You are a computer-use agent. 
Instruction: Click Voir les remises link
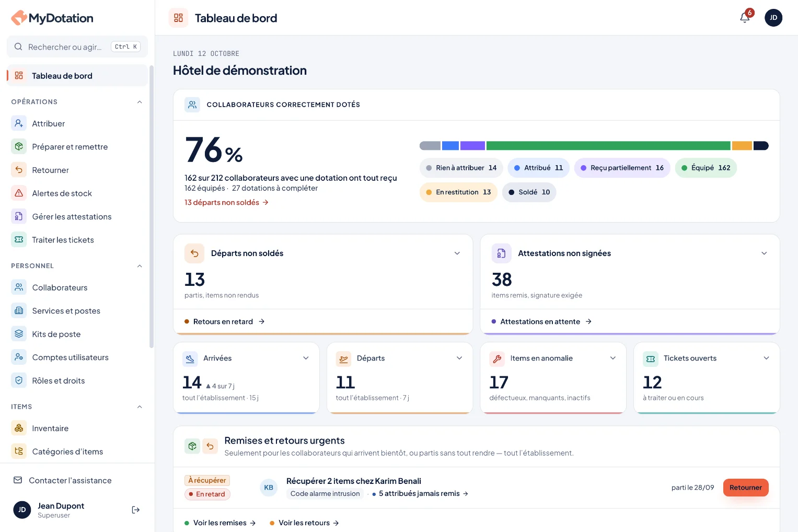click(220, 523)
